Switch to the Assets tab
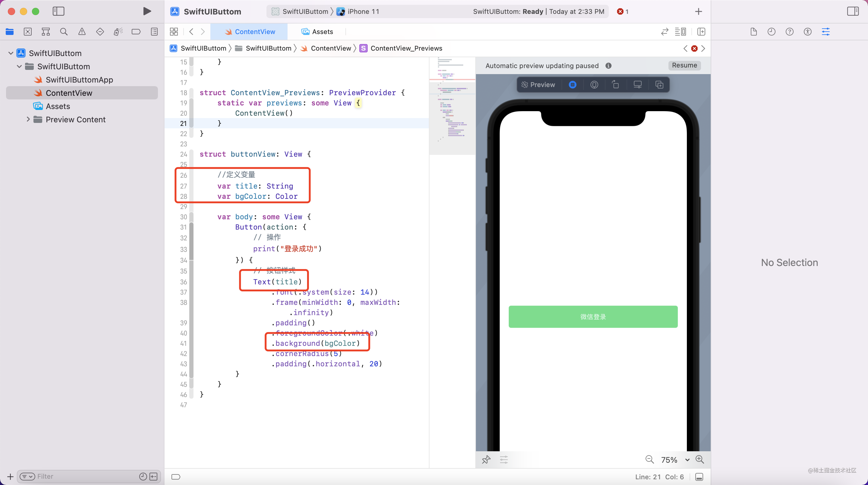The height and width of the screenshot is (485, 868). [x=317, y=31]
